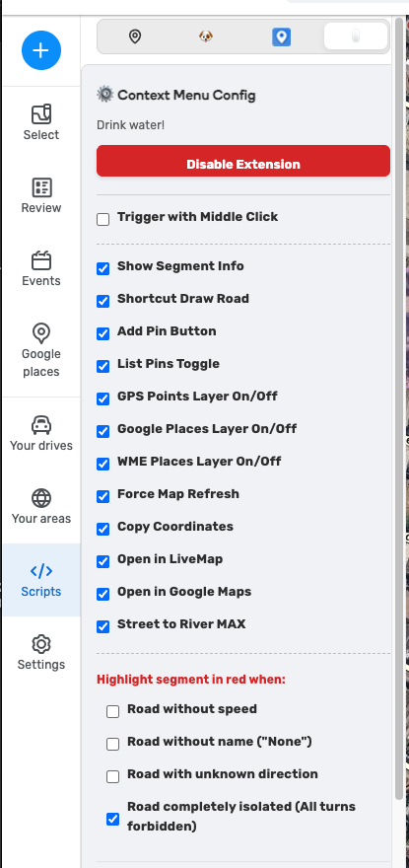The image size is (409, 868).
Task: Switch to the location pin outline tab
Action: coord(134,36)
